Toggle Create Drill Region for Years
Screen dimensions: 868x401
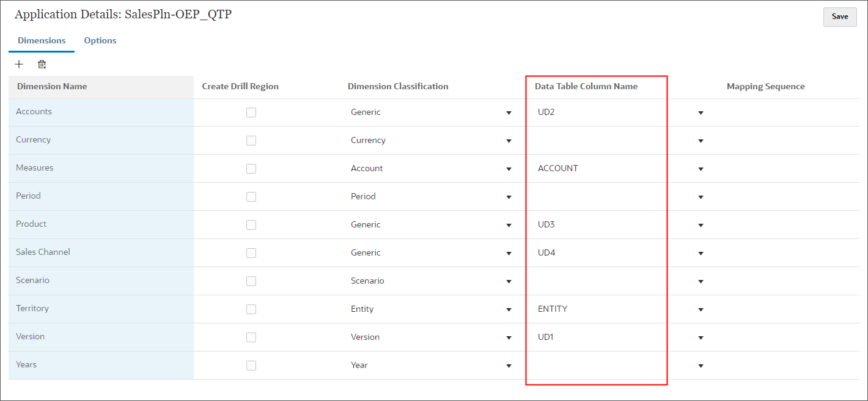point(251,365)
